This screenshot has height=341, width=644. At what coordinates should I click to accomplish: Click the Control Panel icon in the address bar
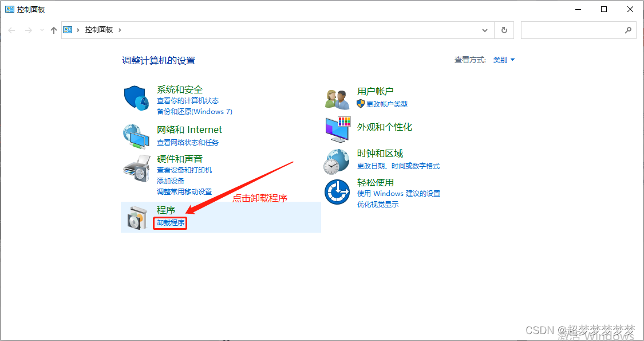(68, 29)
